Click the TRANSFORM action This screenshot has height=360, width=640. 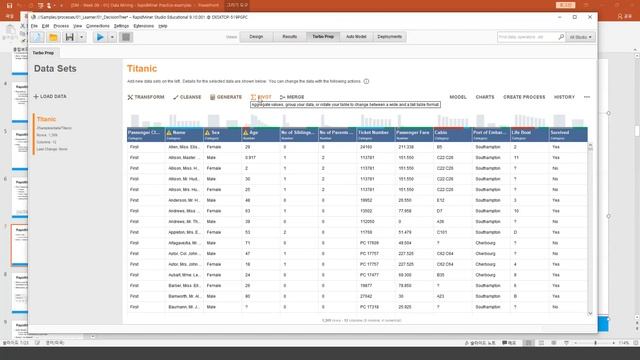coord(146,97)
